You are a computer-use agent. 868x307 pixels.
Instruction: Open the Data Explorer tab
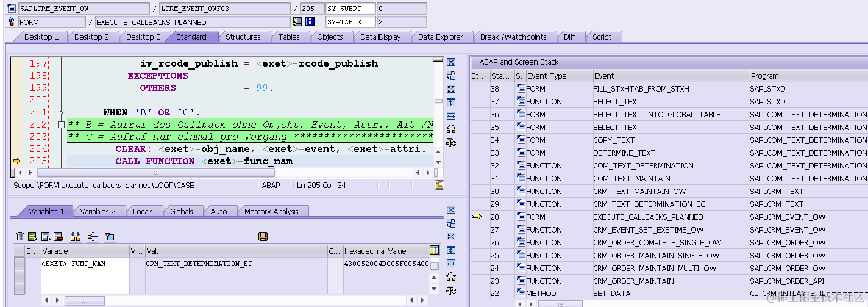coord(440,37)
